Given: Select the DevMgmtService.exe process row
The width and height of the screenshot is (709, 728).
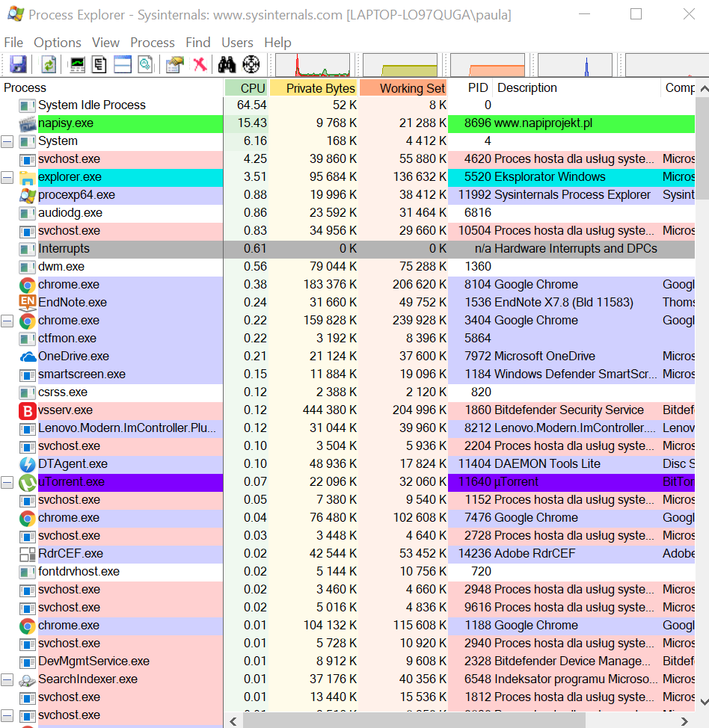Looking at the screenshot, I should tap(348, 661).
